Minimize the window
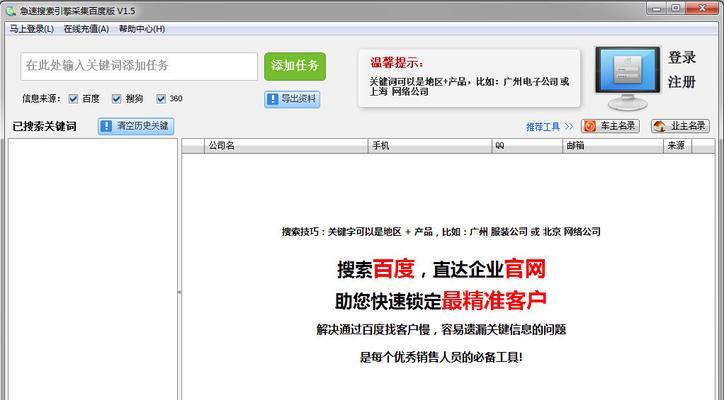 point(658,8)
